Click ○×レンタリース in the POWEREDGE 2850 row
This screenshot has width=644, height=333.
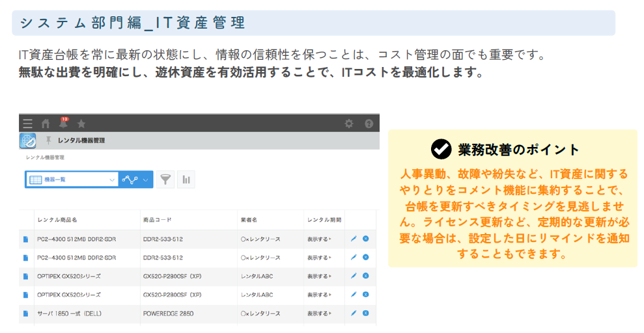[260, 313]
